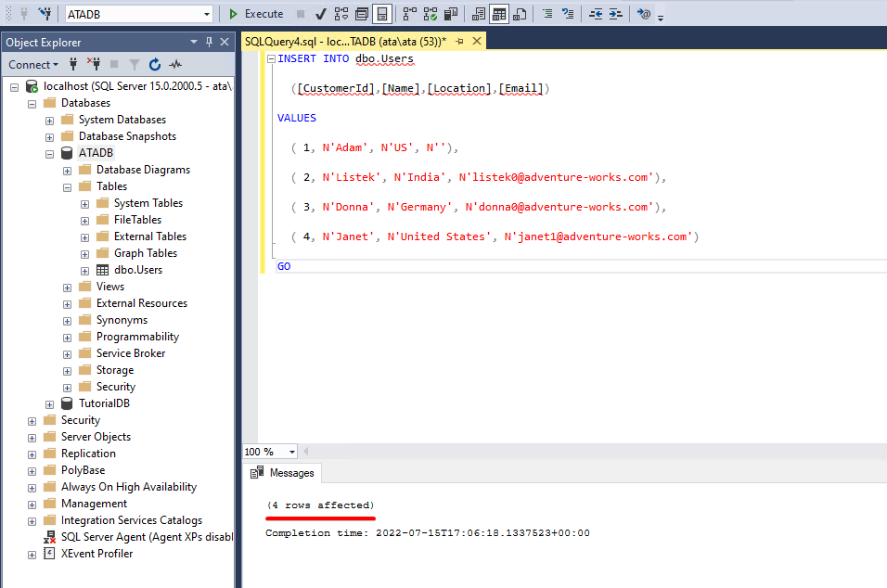
Task: Click the N'Listek' value in query
Action: [352, 177]
